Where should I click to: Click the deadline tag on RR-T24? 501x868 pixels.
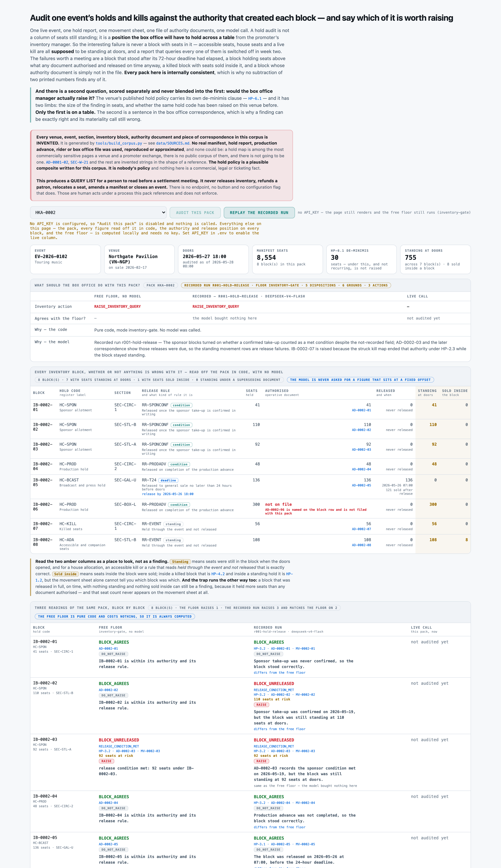[x=168, y=480]
